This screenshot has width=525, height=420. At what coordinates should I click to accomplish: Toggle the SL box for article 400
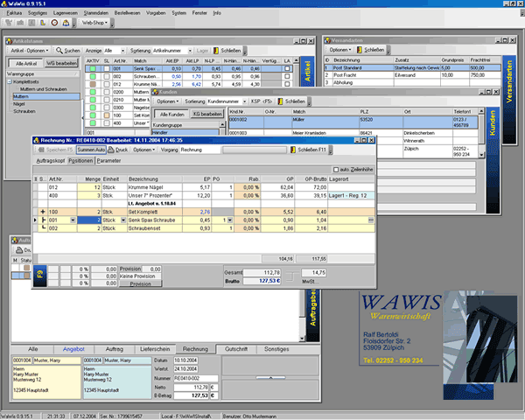point(107,123)
